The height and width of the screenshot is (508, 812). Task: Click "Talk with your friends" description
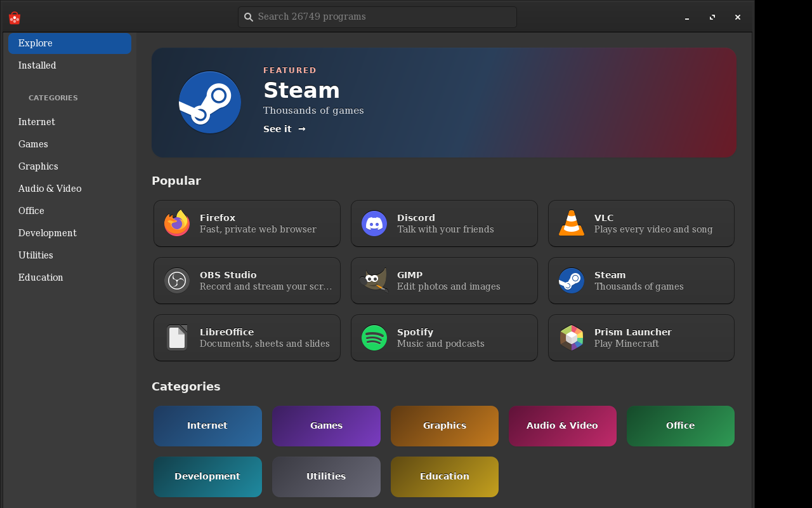pyautogui.click(x=445, y=229)
